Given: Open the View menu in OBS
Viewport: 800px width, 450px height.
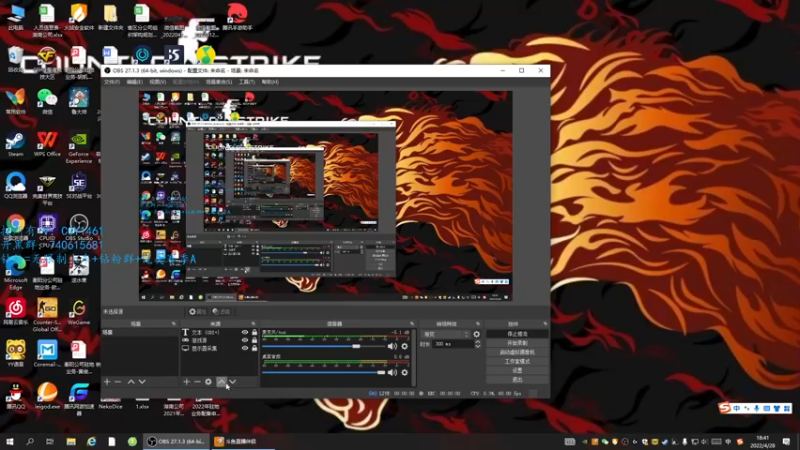Looking at the screenshot, I should click(158, 82).
